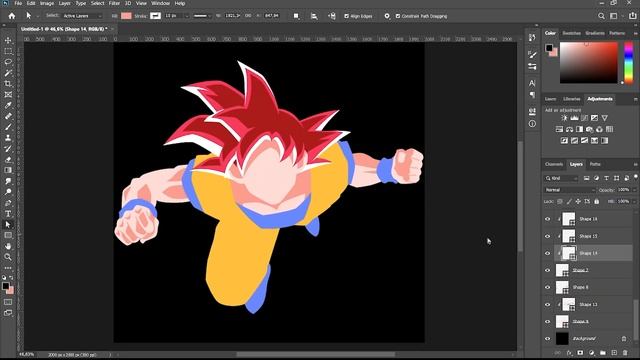The width and height of the screenshot is (640, 360).
Task: Open path operations in options bar
Action: click(296, 16)
